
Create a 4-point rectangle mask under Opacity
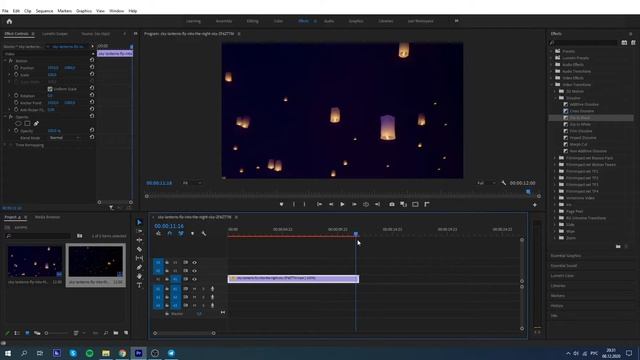tap(27, 123)
